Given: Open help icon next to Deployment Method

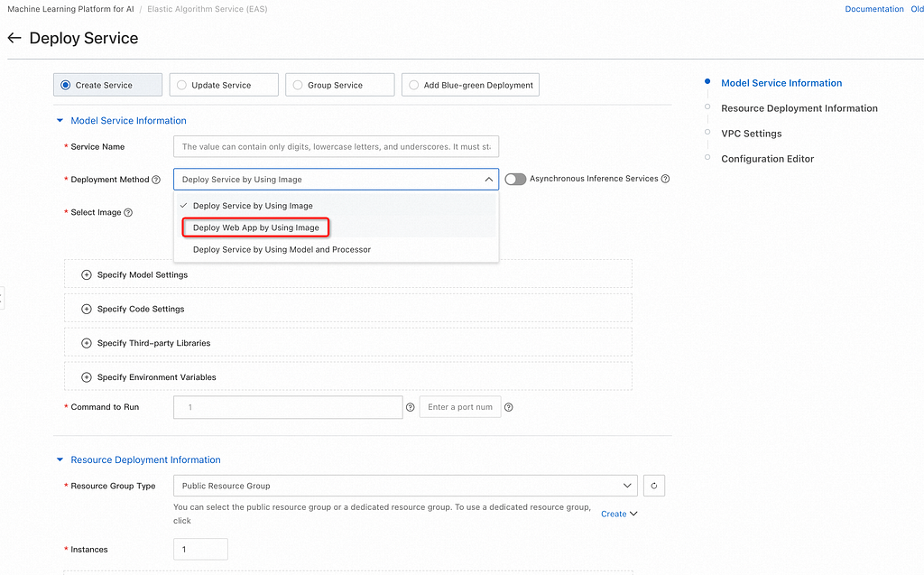Looking at the screenshot, I should tap(156, 180).
